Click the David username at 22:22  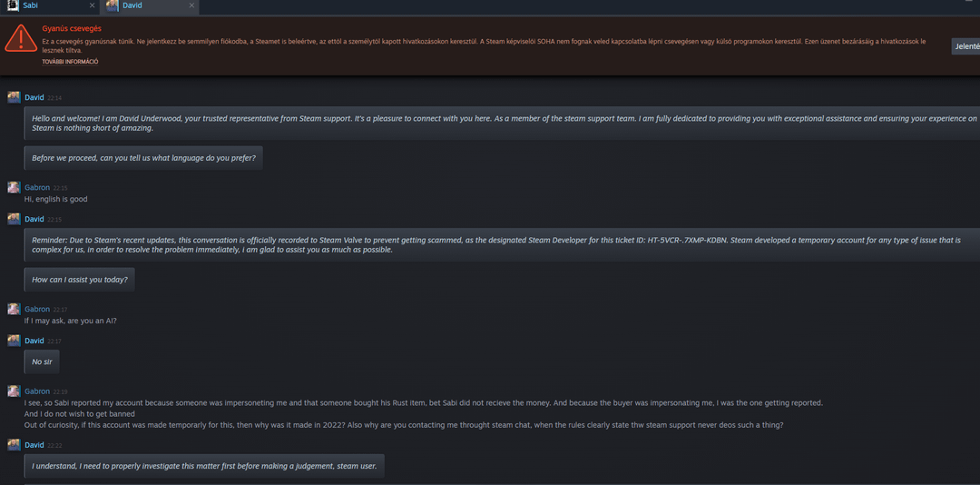(34, 445)
